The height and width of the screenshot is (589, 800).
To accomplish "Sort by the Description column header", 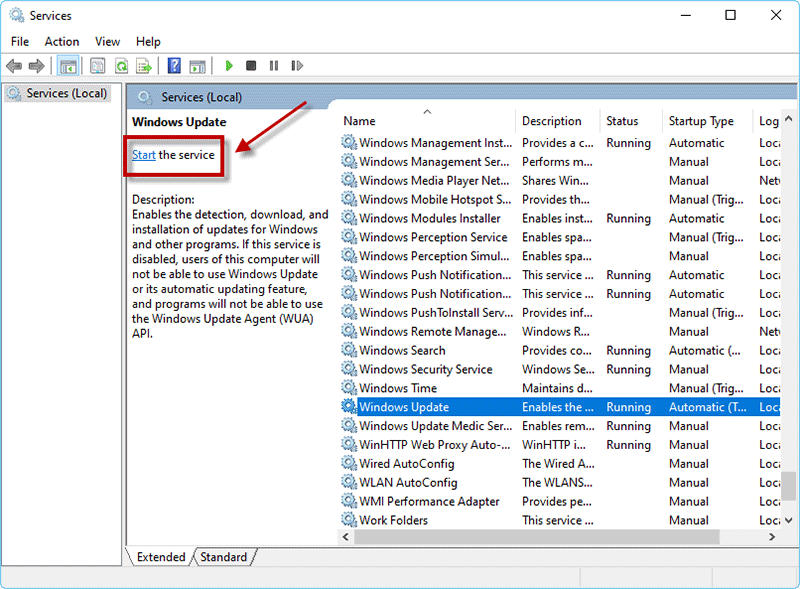I will (x=558, y=121).
